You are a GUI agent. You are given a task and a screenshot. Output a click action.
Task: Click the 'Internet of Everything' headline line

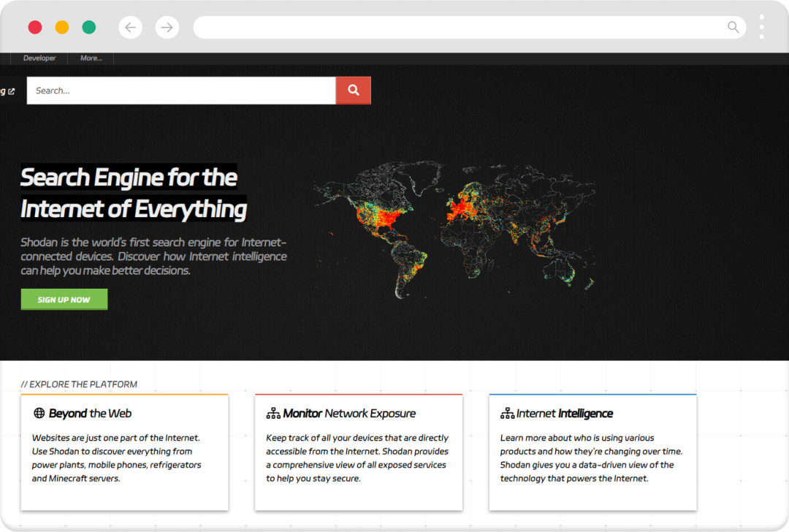click(134, 209)
